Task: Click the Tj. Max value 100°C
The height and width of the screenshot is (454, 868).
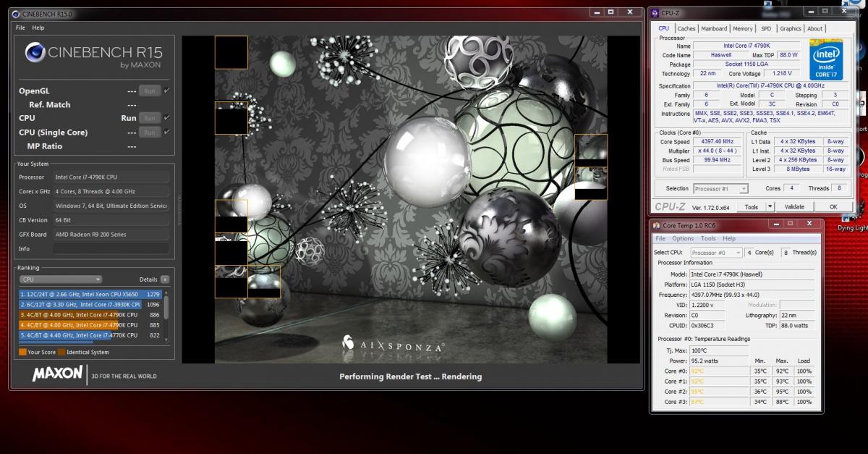Action: 719,350
